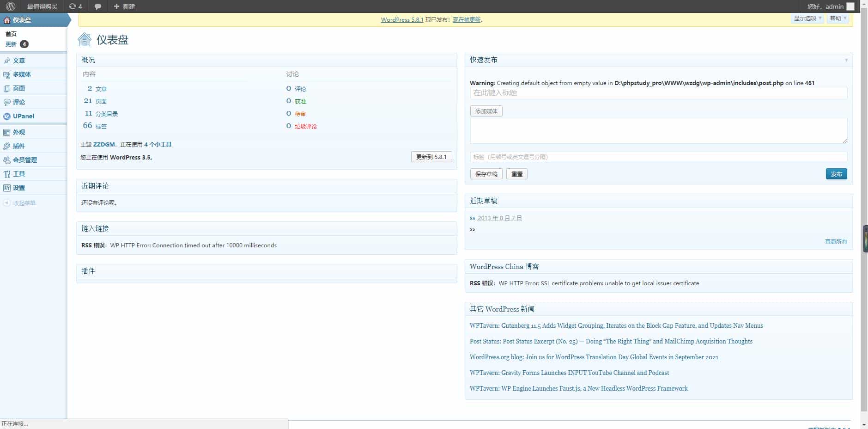This screenshot has width=868, height=429.
Task: Open the 2 文章 count link
Action: point(97,89)
